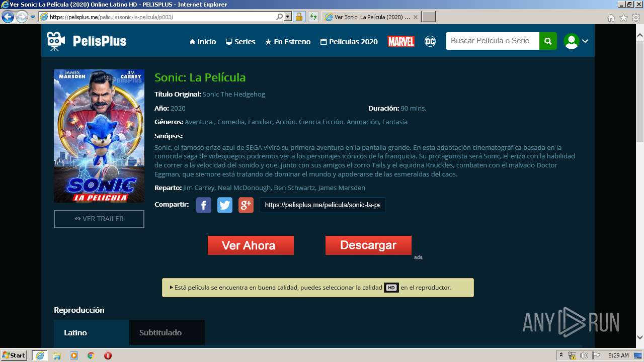This screenshot has height=362, width=644.
Task: Click the Sonic: La Película title
Action: pyautogui.click(x=200, y=77)
